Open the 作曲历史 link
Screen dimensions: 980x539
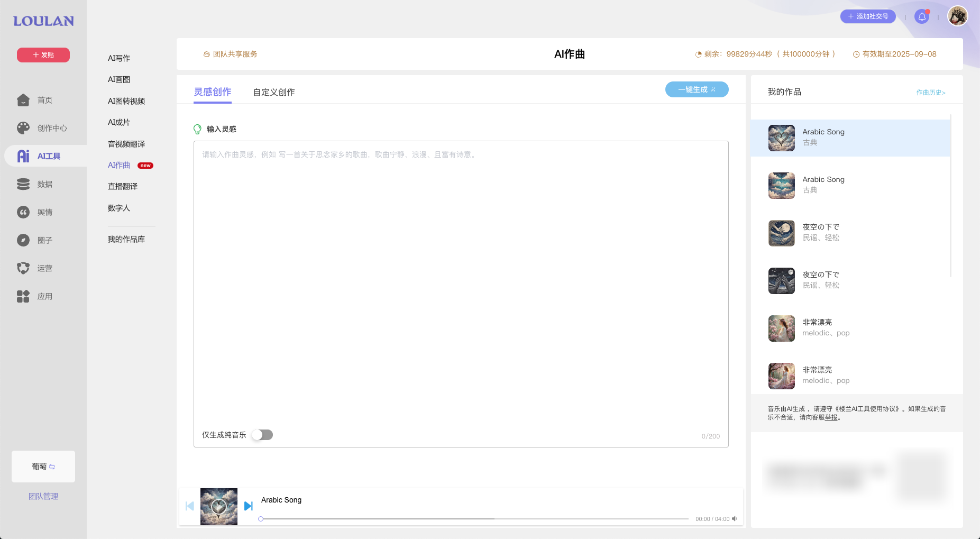(930, 92)
